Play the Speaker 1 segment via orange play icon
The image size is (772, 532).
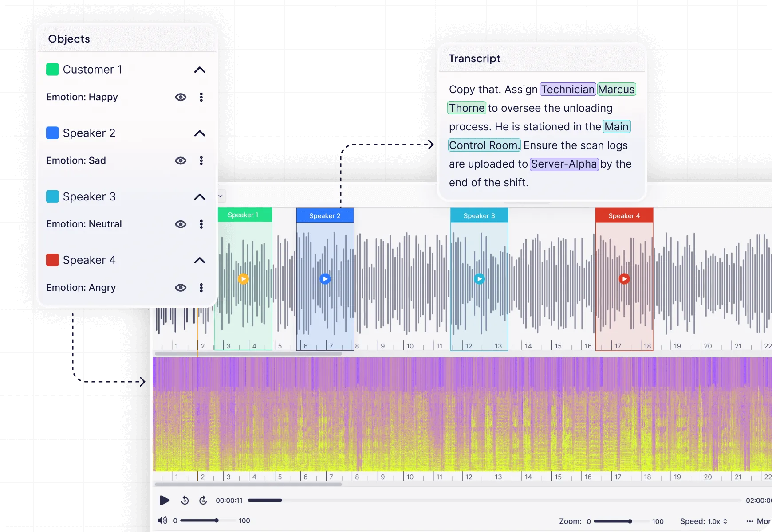pos(243,279)
